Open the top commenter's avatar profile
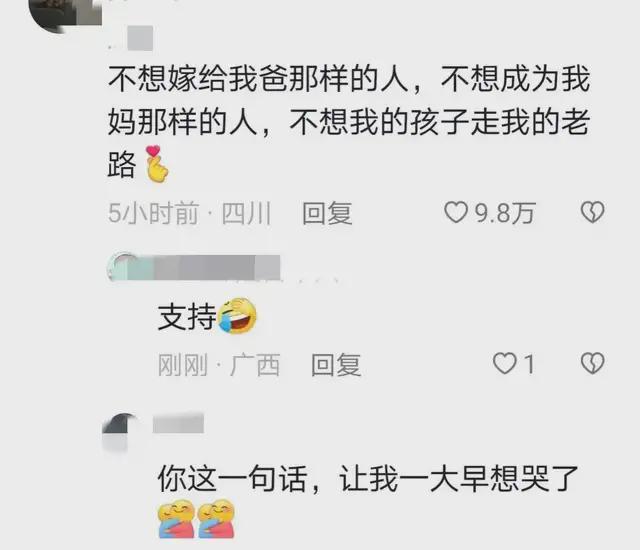Viewport: 640px width, 550px height. pos(65,14)
